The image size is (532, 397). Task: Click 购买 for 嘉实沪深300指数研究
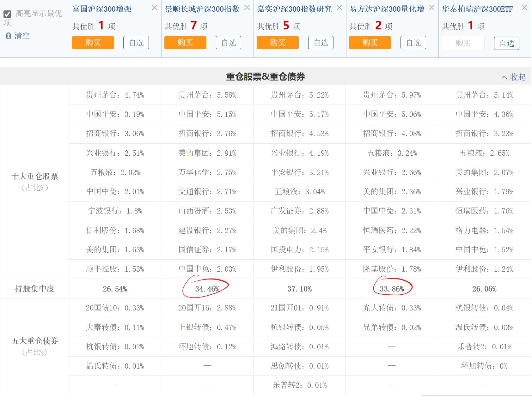tap(278, 43)
